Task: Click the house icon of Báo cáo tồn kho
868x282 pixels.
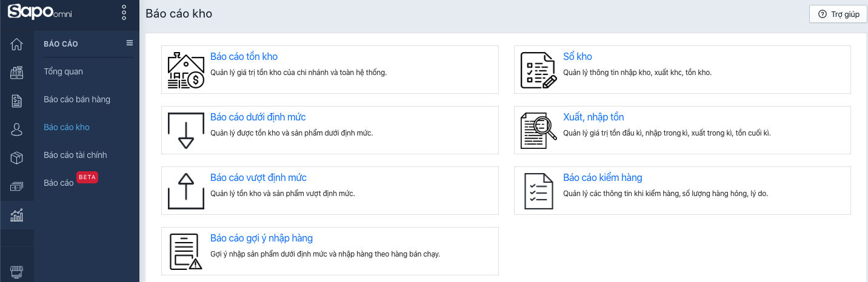Action: (x=185, y=70)
